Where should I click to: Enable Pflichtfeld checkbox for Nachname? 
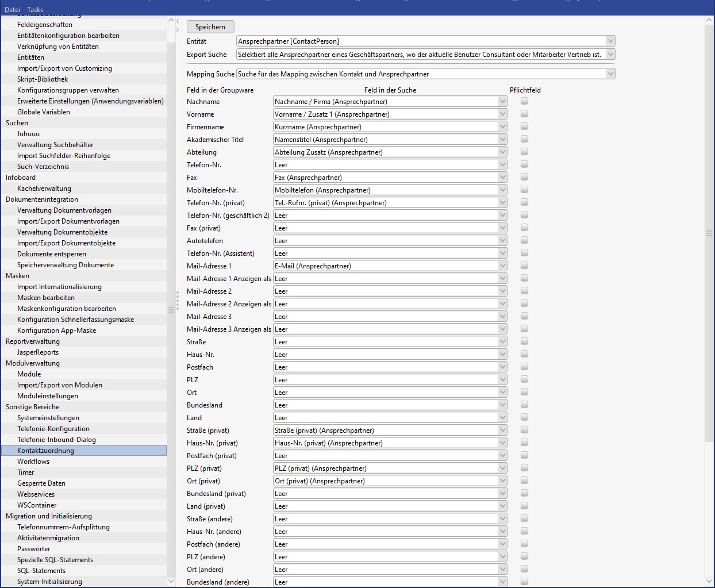click(x=524, y=101)
